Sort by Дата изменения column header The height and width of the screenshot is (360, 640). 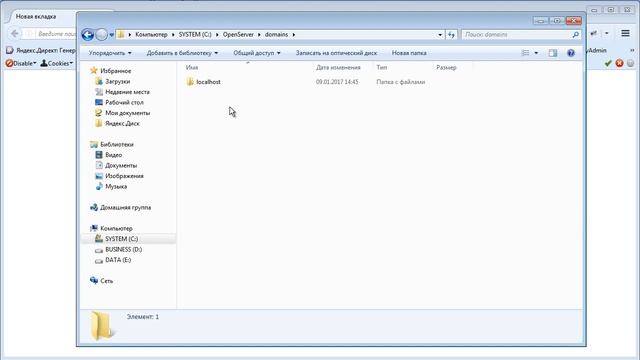pyautogui.click(x=338, y=67)
